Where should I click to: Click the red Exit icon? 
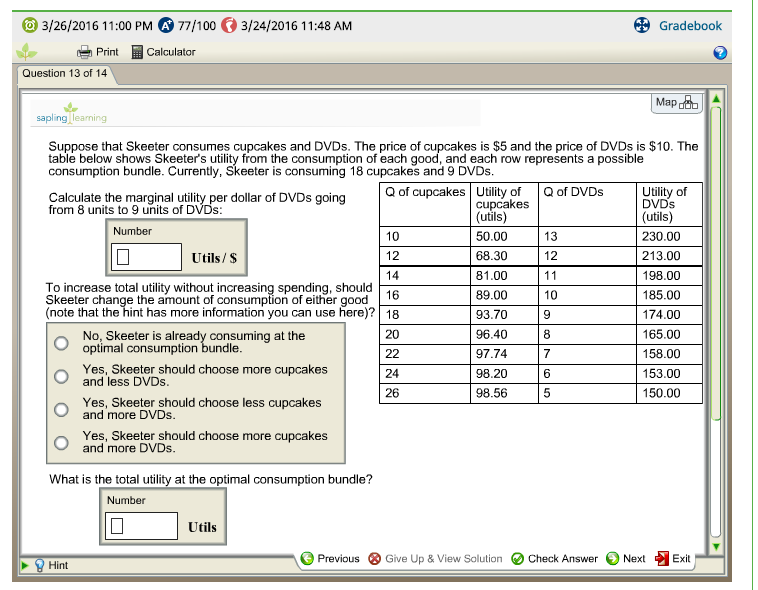tap(661, 559)
